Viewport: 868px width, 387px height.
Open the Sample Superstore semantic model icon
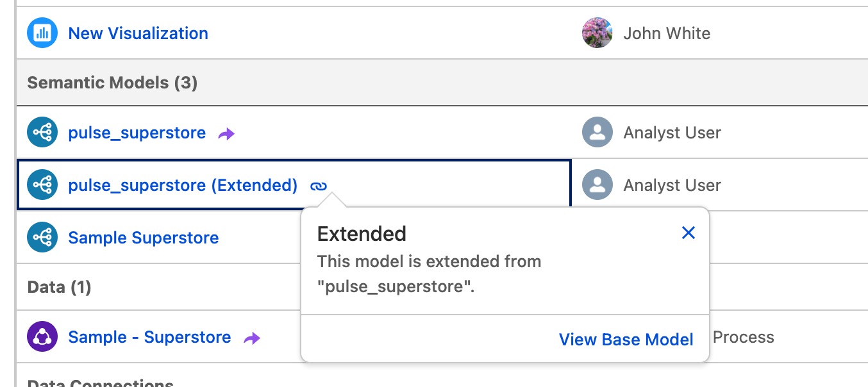(41, 237)
